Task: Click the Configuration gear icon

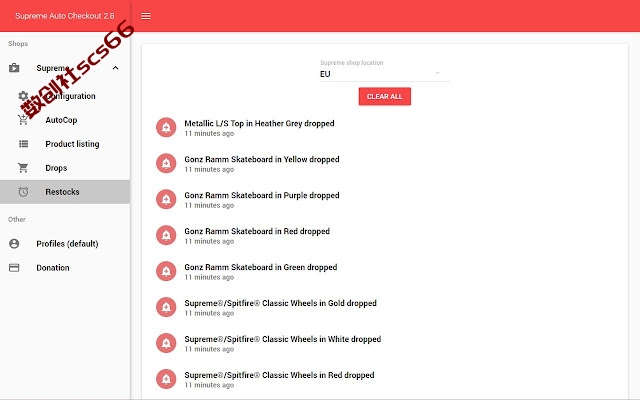Action: tap(23, 96)
